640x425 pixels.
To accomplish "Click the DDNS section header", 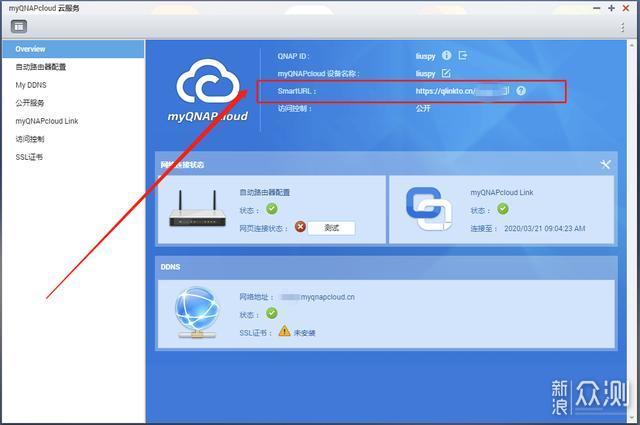I will (x=170, y=267).
